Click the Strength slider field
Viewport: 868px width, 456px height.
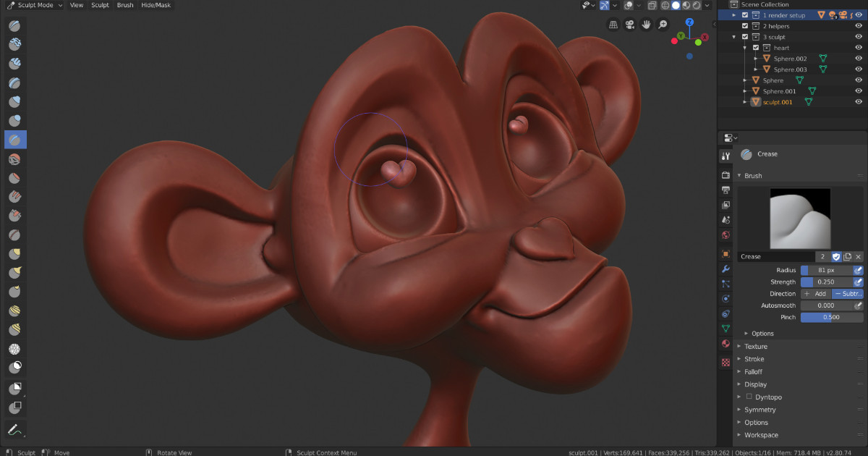826,282
